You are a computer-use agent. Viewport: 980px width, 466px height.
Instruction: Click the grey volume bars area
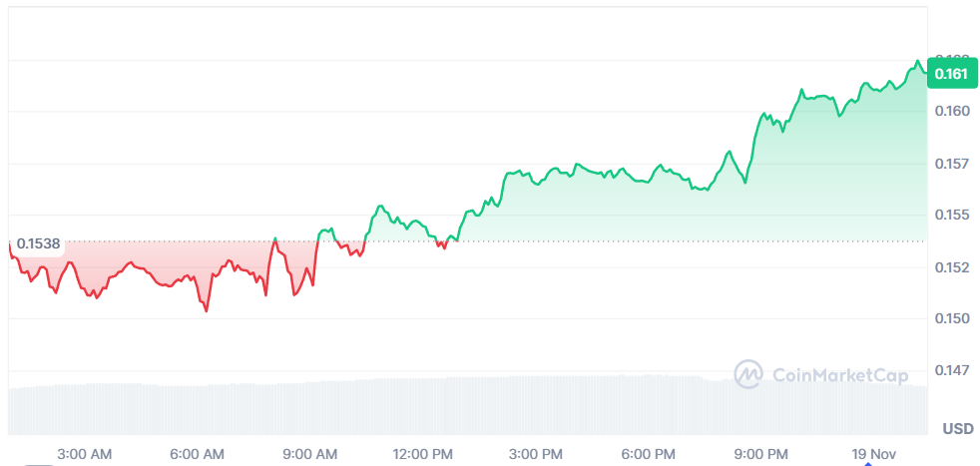click(399, 407)
